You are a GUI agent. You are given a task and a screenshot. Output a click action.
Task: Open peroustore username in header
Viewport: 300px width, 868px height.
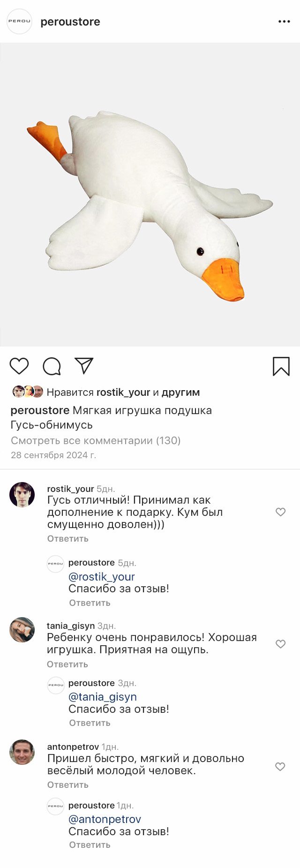point(70,22)
